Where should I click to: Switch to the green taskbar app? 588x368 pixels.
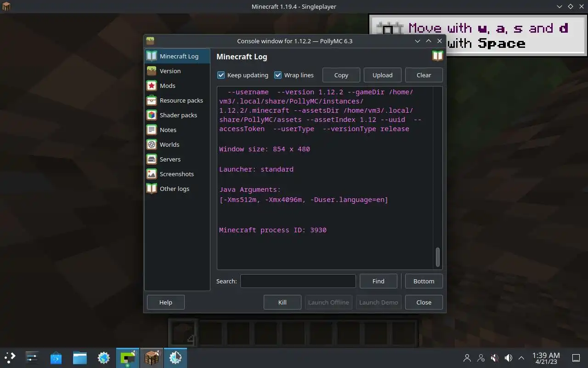[128, 357]
